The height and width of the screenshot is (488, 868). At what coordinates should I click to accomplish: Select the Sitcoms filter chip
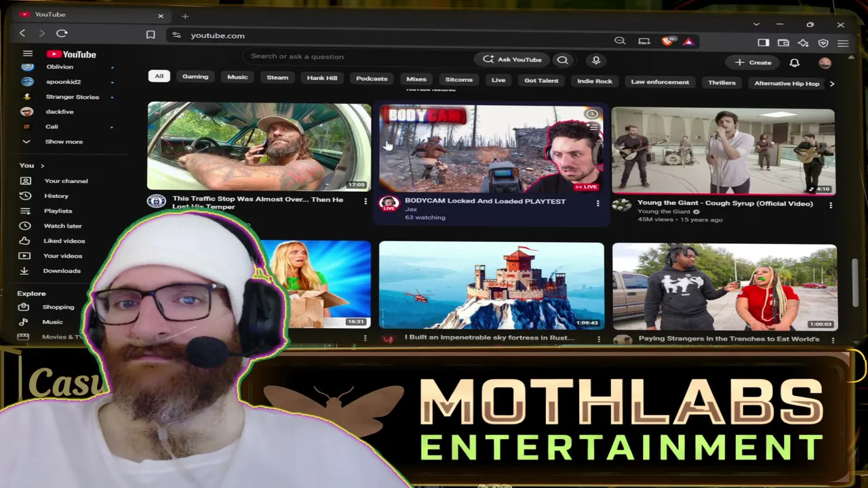(459, 80)
